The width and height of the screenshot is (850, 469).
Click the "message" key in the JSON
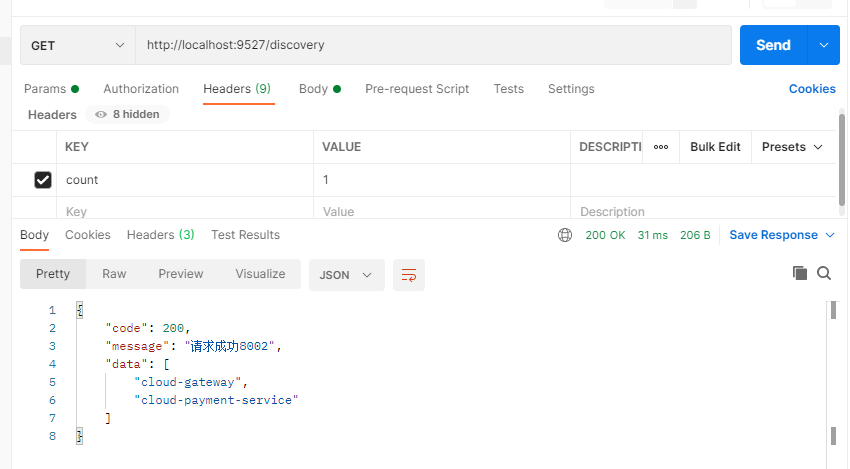pos(137,346)
